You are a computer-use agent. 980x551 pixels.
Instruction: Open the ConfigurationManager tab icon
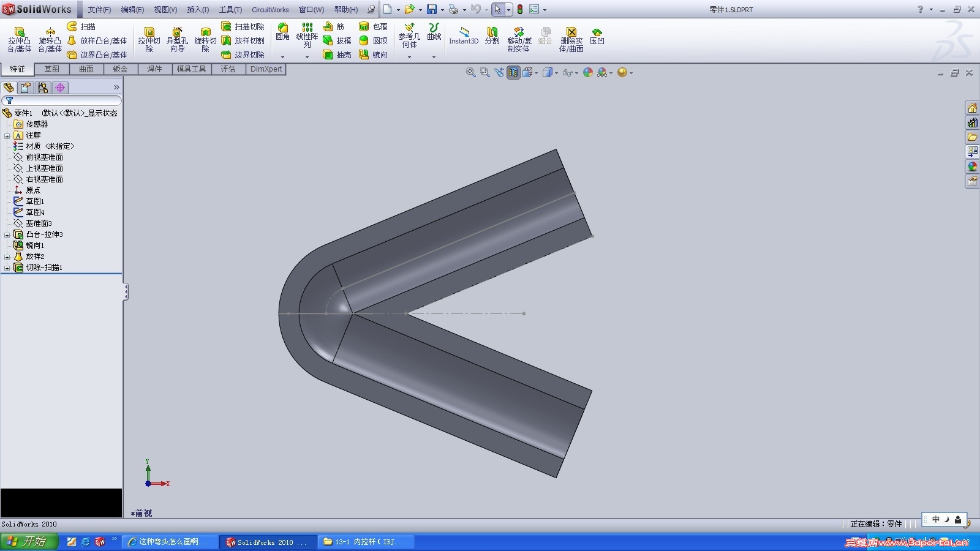coord(43,88)
